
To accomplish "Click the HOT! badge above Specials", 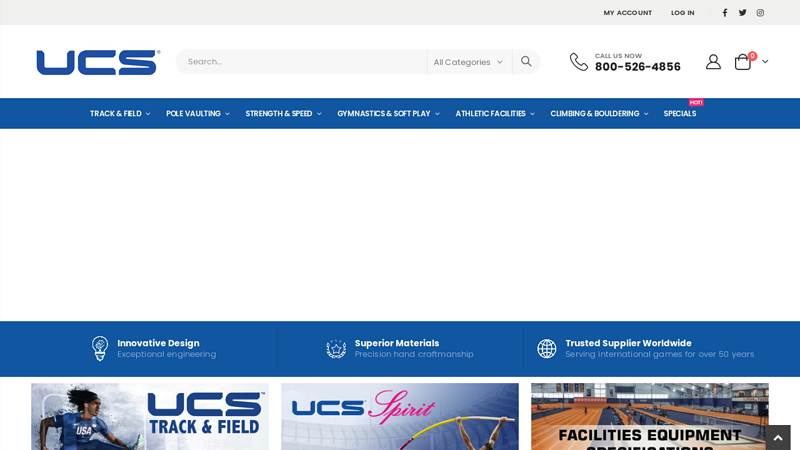I will point(696,103).
